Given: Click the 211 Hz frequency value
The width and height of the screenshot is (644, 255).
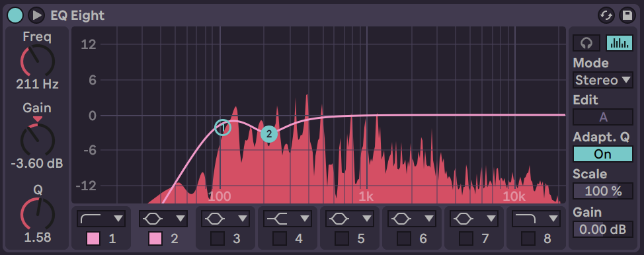Looking at the screenshot, I should 38,85.
